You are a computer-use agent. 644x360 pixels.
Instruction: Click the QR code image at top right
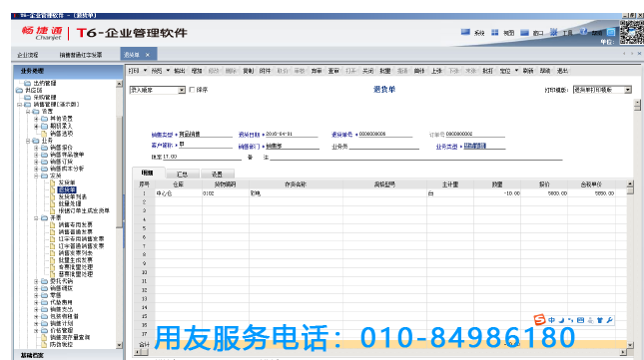tap(631, 32)
